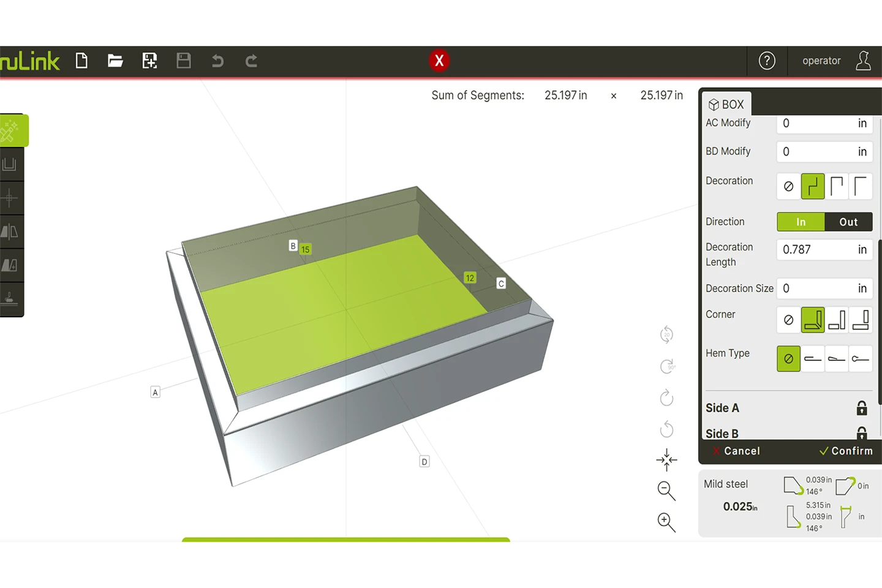882x588 pixels.
Task: Click the undo arrow in toolbar
Action: point(217,61)
